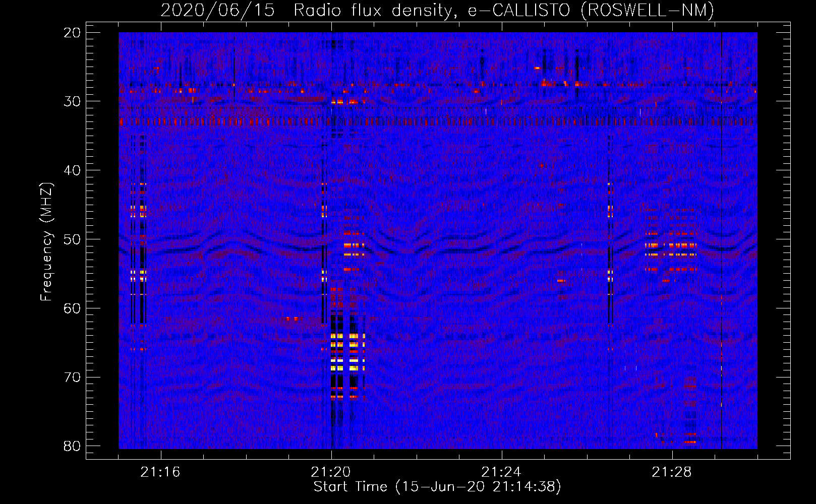
Task: Click the '30' frequency tick label
Action: [x=72, y=101]
